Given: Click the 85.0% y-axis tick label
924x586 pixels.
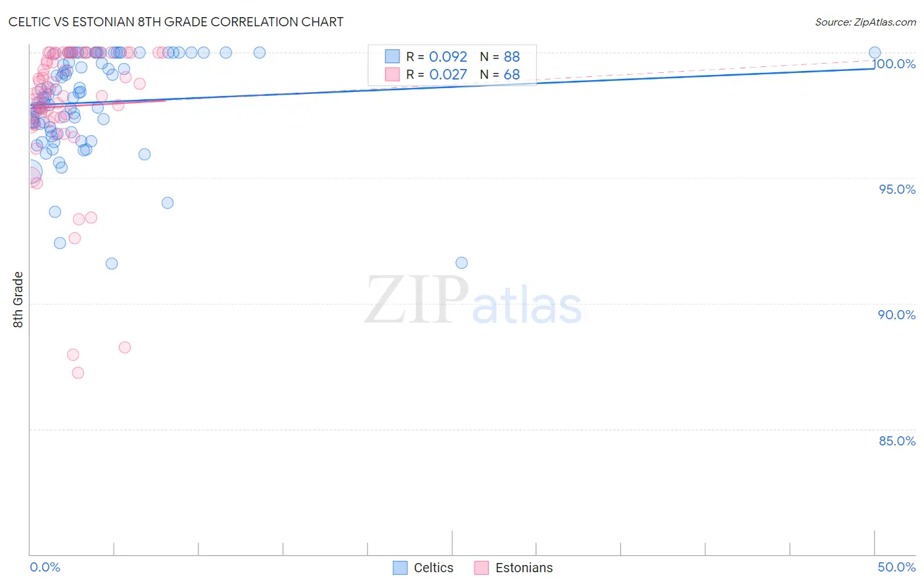Looking at the screenshot, I should [897, 440].
